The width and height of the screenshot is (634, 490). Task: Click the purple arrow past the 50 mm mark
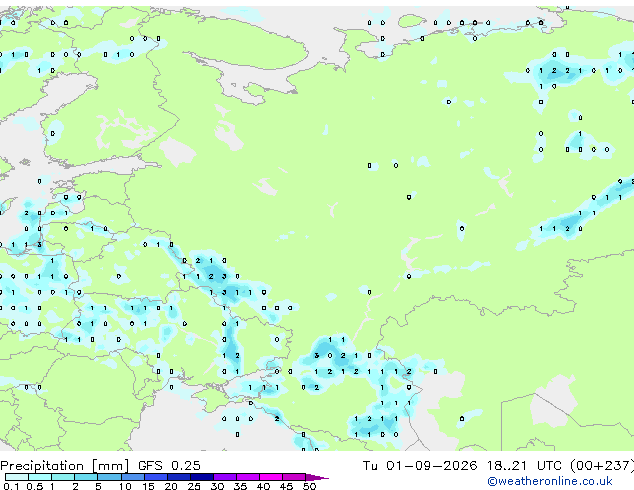pos(317,477)
